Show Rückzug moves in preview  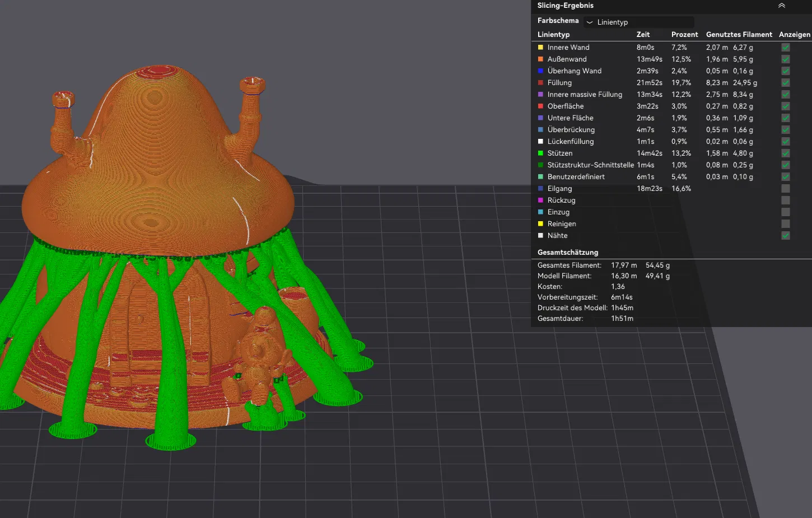786,200
